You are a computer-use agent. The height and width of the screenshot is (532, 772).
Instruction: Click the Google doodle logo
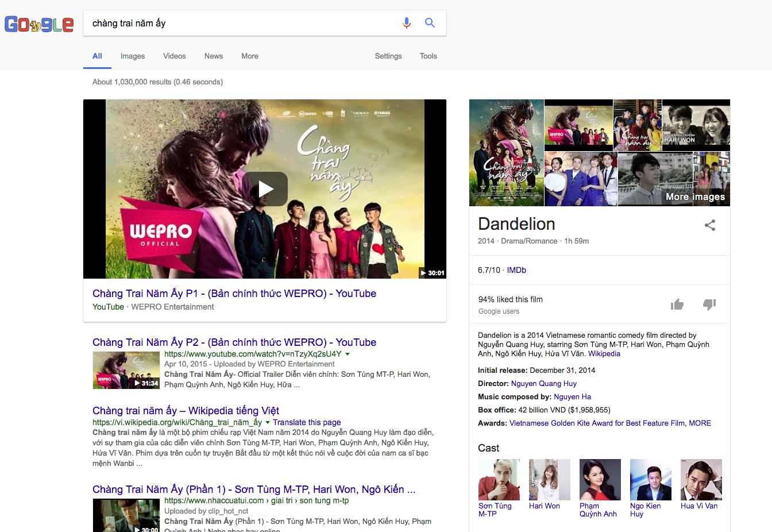click(x=39, y=24)
